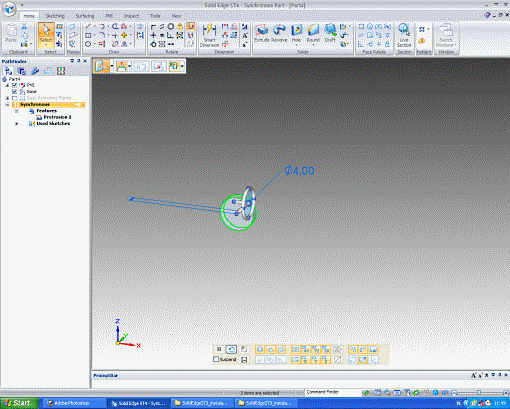This screenshot has width=510, height=409.
Task: Click the save icon in Live Rules panel
Action: (x=244, y=360)
